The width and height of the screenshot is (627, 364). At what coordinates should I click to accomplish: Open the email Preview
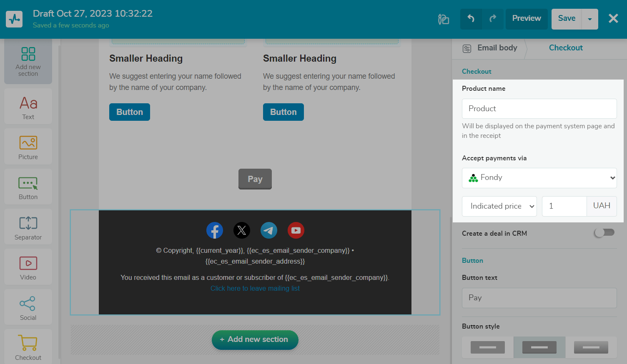pyautogui.click(x=527, y=19)
